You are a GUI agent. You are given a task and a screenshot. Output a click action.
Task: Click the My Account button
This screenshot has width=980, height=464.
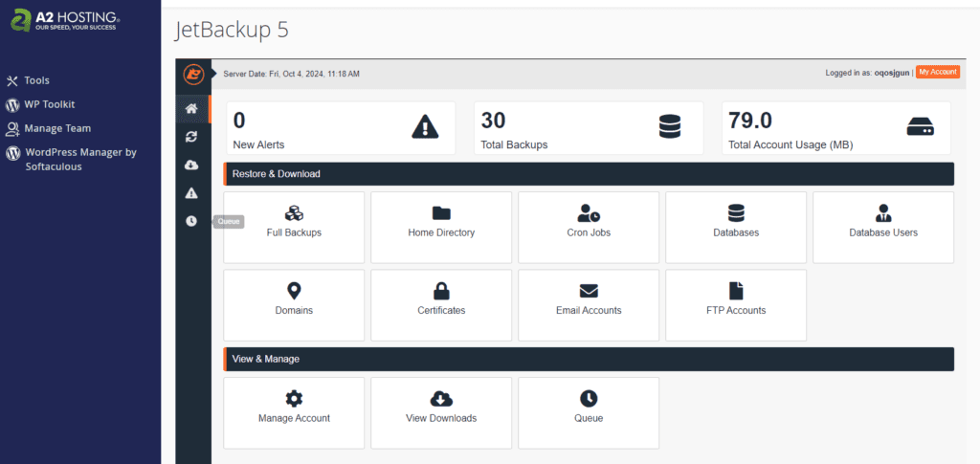938,73
